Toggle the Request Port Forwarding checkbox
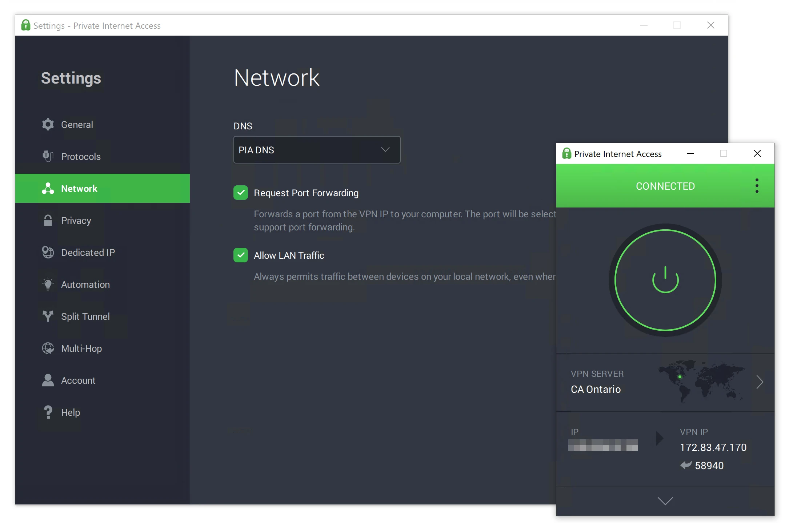797x532 pixels. [240, 192]
